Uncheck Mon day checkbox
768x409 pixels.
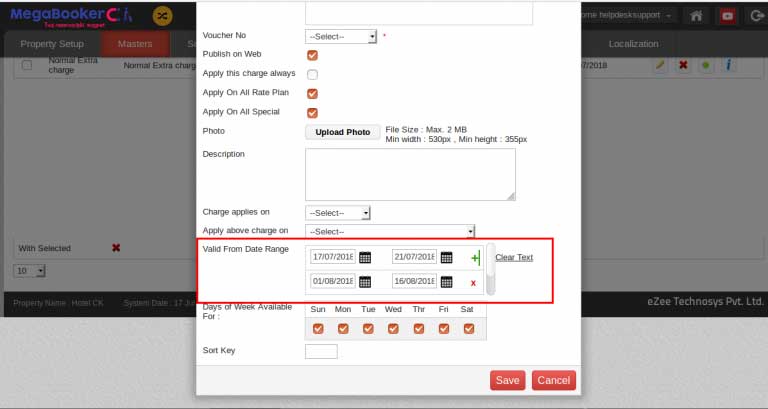pos(343,329)
